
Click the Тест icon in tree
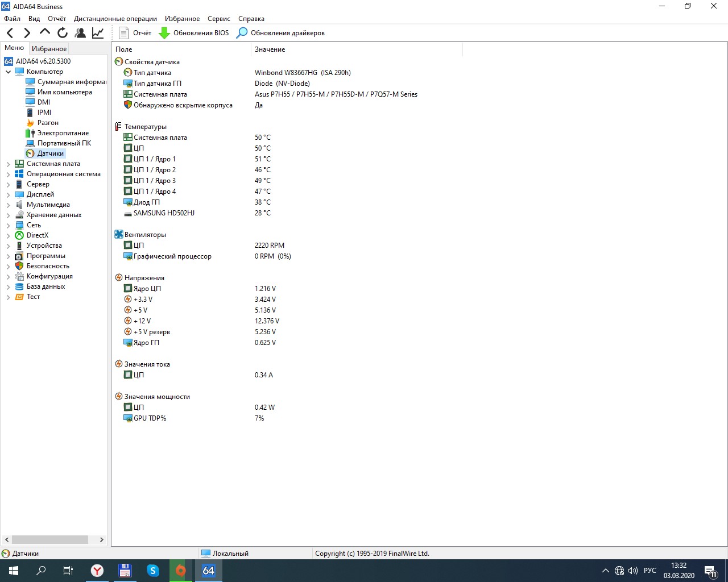pos(19,297)
